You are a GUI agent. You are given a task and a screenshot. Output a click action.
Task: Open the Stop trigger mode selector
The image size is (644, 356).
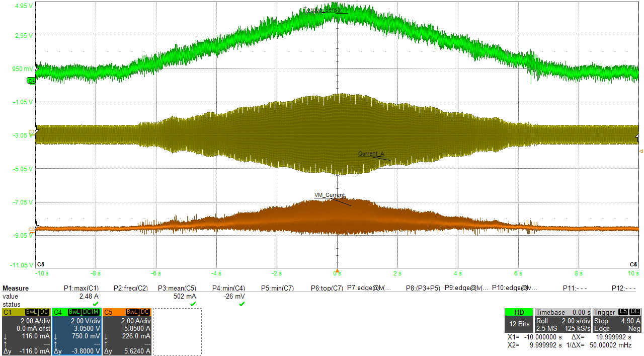[x=601, y=321]
